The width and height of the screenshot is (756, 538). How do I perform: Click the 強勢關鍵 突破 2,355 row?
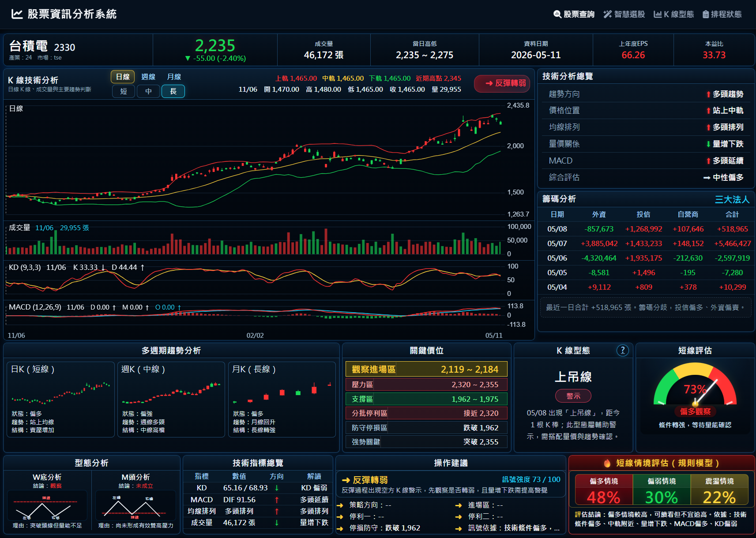[x=426, y=442]
